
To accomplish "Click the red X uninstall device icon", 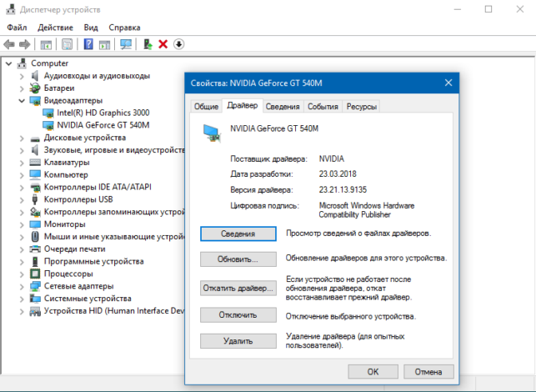I will [163, 44].
